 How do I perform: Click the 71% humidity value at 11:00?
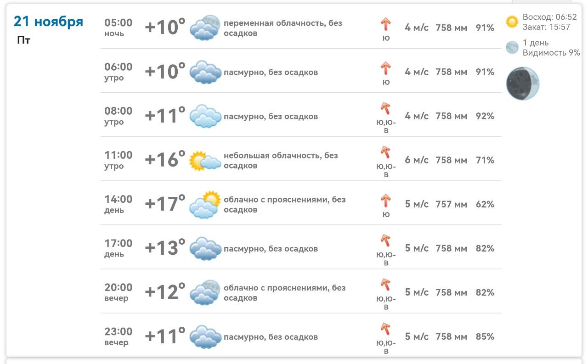click(x=485, y=160)
